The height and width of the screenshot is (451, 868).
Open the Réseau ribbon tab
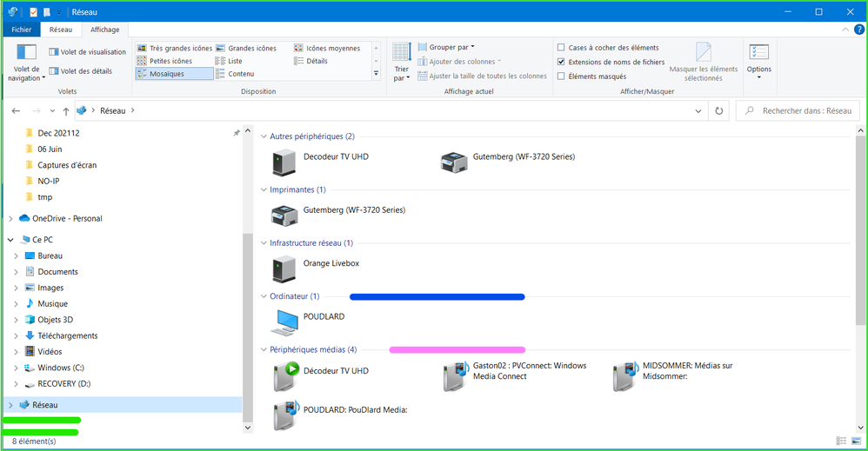pyautogui.click(x=61, y=30)
